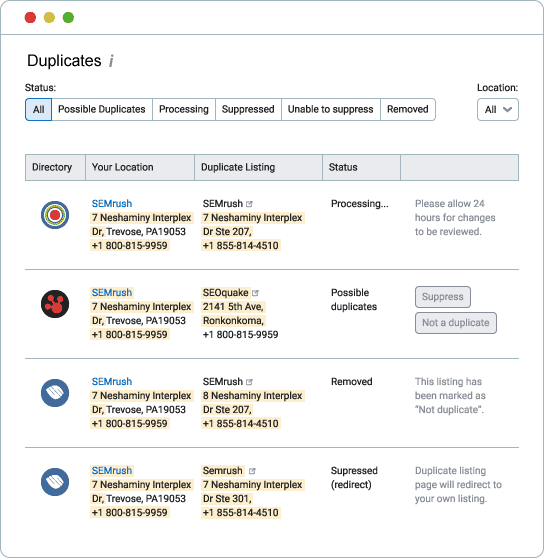Open external link icon beside Semrush Ste 301 listing

252,471
